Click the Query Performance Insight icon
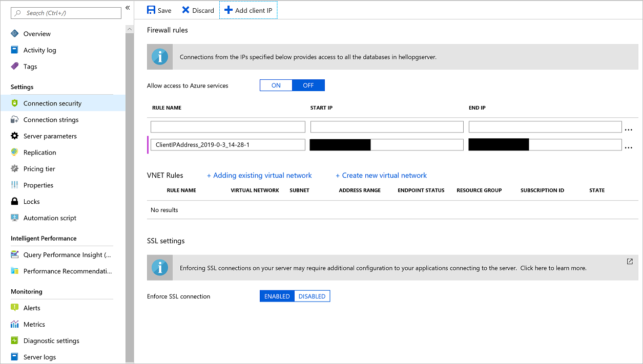643x364 pixels. point(15,255)
